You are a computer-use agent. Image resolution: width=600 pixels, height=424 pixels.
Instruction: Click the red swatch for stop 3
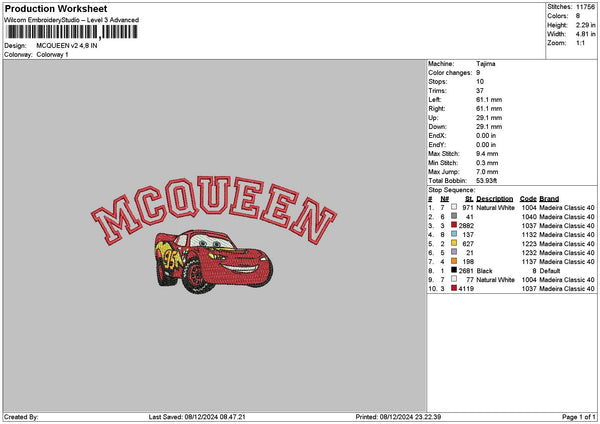tap(454, 225)
